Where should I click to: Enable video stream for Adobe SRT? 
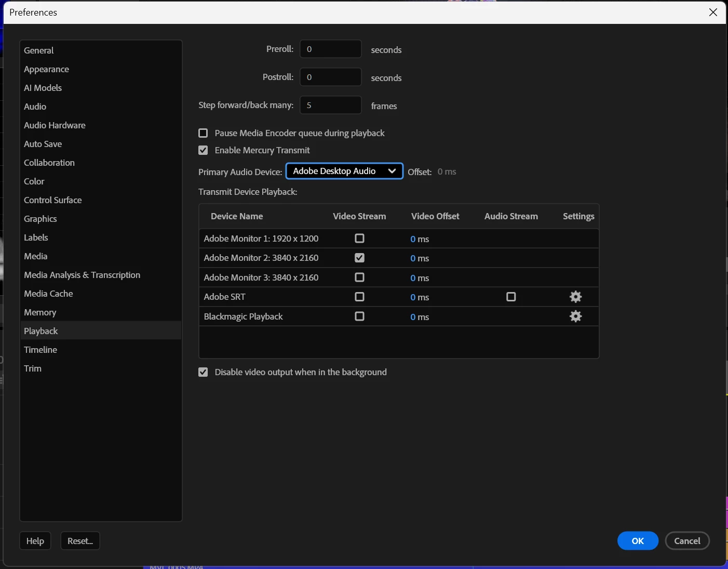(x=359, y=297)
